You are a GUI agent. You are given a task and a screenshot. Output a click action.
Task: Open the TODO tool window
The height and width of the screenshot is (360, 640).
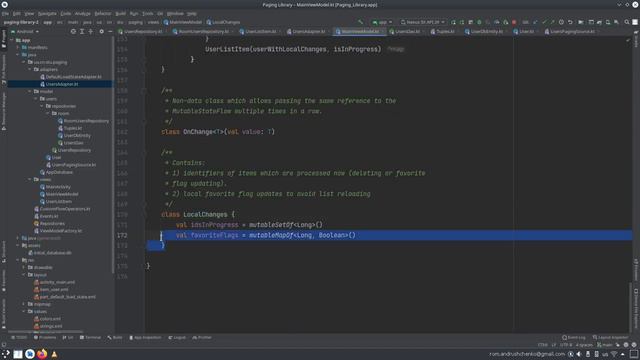click(x=19, y=338)
